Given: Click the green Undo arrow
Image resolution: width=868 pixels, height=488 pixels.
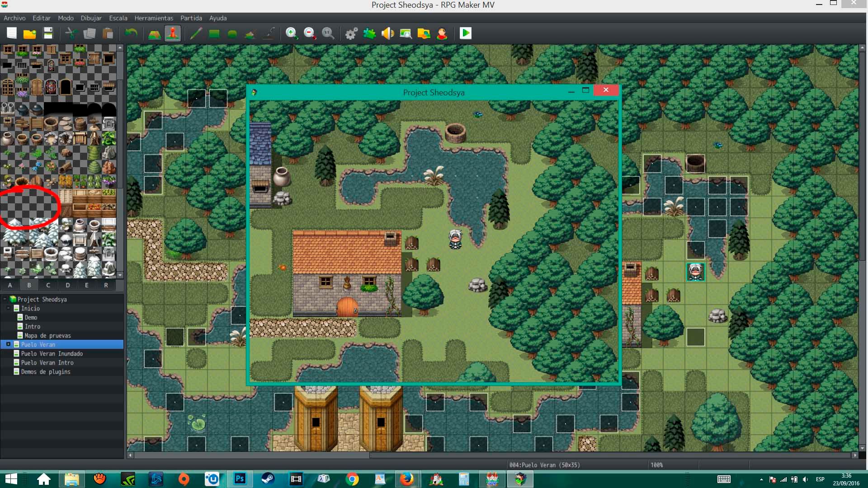Looking at the screenshot, I should 131,33.
